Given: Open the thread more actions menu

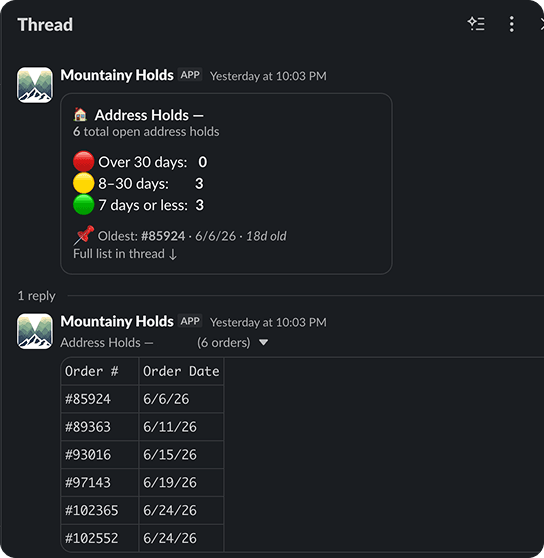Looking at the screenshot, I should (511, 24).
